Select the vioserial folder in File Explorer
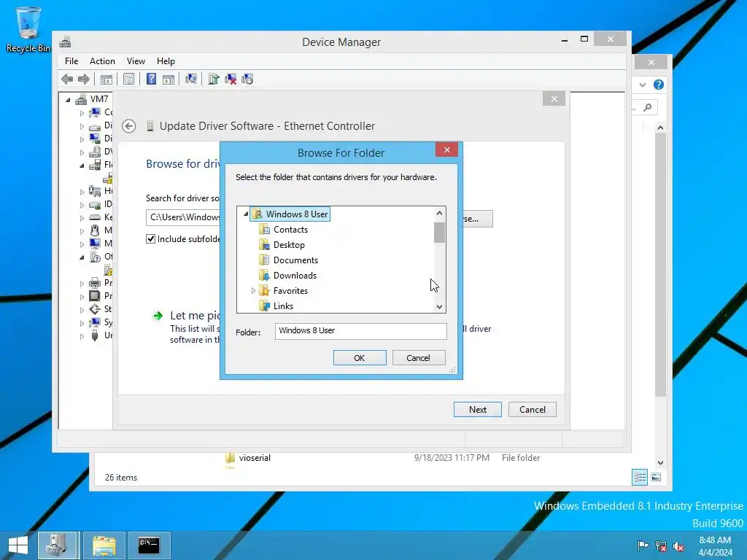747x560 pixels. point(255,458)
